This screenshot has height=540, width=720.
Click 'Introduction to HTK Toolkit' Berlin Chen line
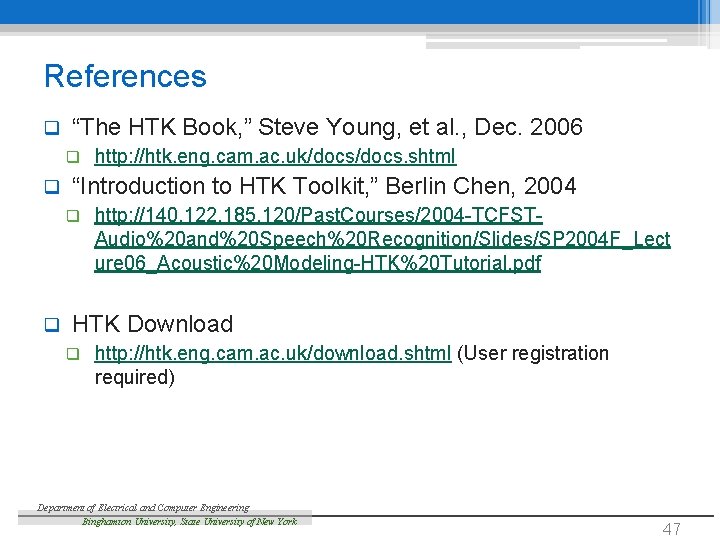tap(324, 186)
